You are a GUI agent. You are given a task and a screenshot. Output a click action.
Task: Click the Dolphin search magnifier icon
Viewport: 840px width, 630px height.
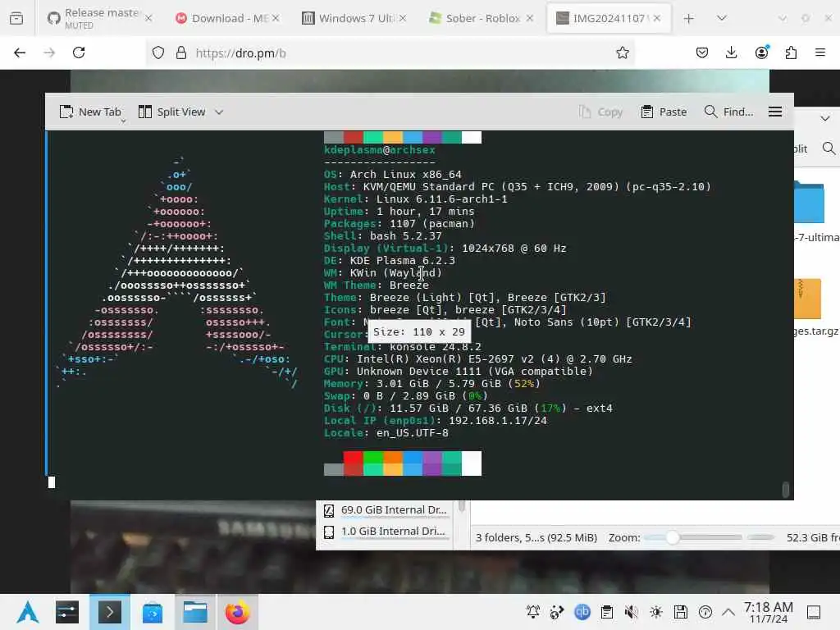pyautogui.click(x=829, y=148)
